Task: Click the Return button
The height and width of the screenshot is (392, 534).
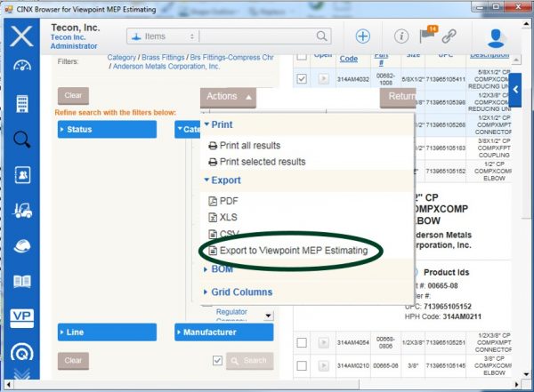Action: click(398, 97)
